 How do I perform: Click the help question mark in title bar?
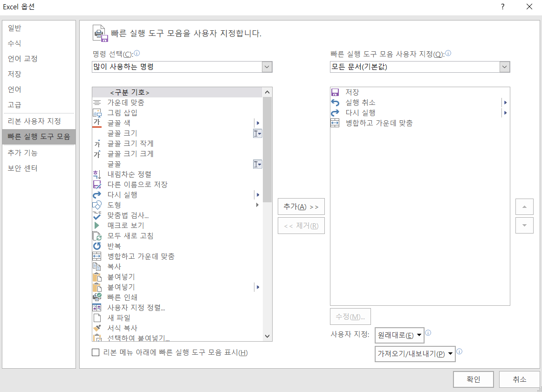tap(502, 7)
